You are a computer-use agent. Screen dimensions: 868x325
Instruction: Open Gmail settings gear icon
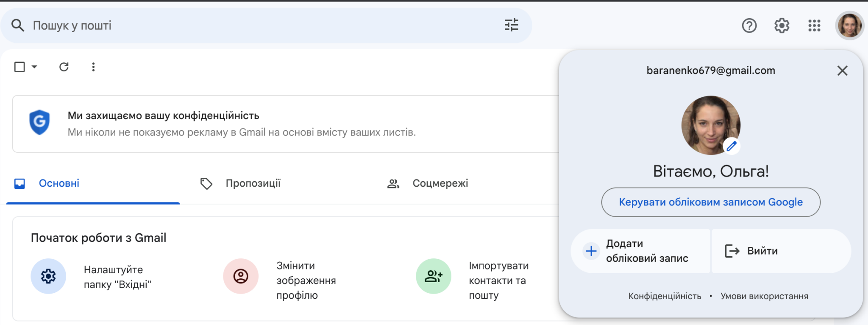[x=782, y=26]
